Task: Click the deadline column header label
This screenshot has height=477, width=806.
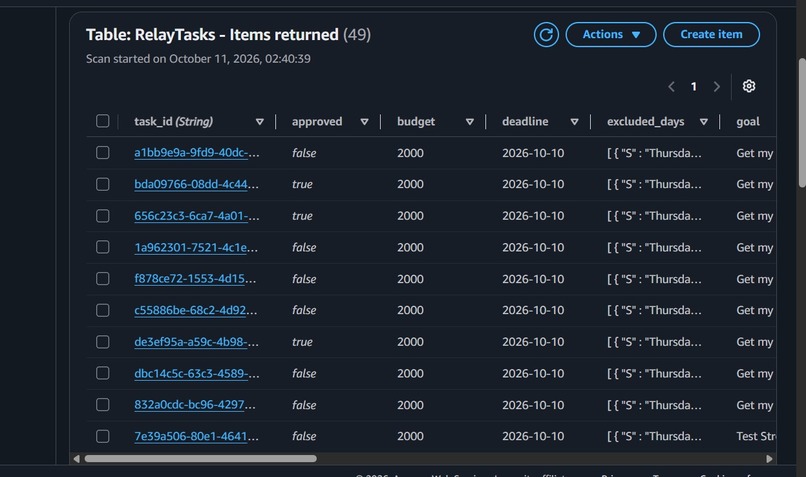Action: 525,122
